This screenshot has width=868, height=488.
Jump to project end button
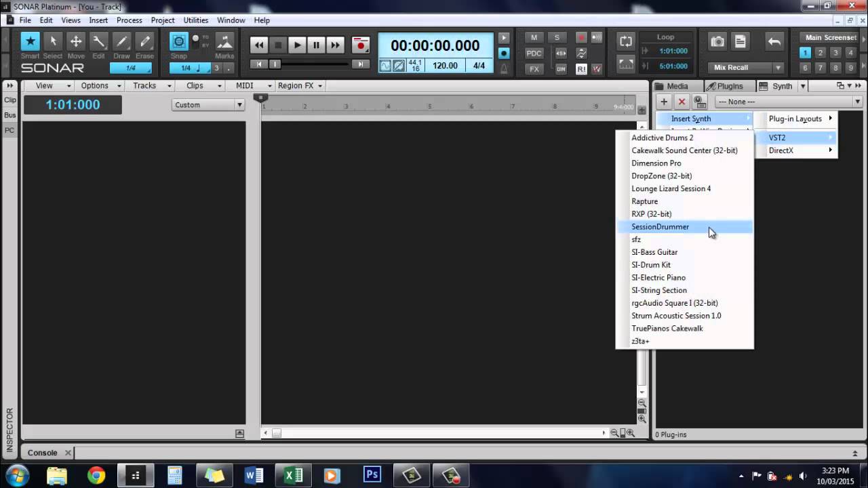(x=361, y=64)
